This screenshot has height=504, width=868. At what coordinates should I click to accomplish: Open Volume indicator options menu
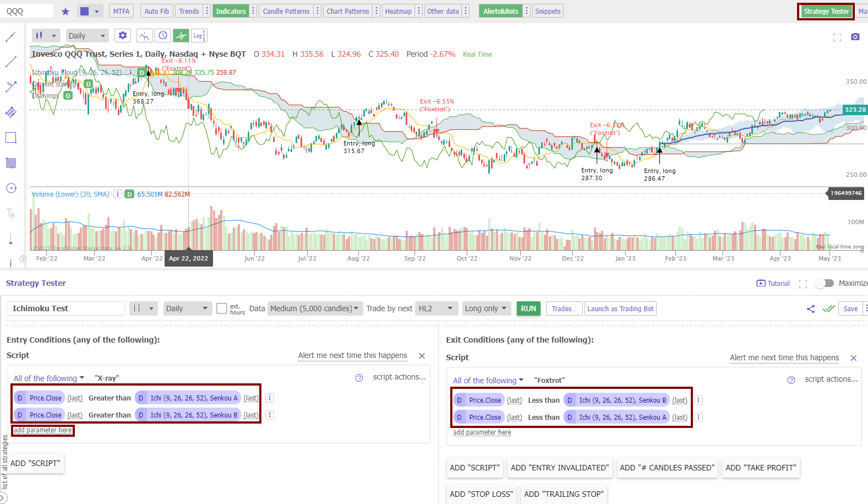coord(118,194)
